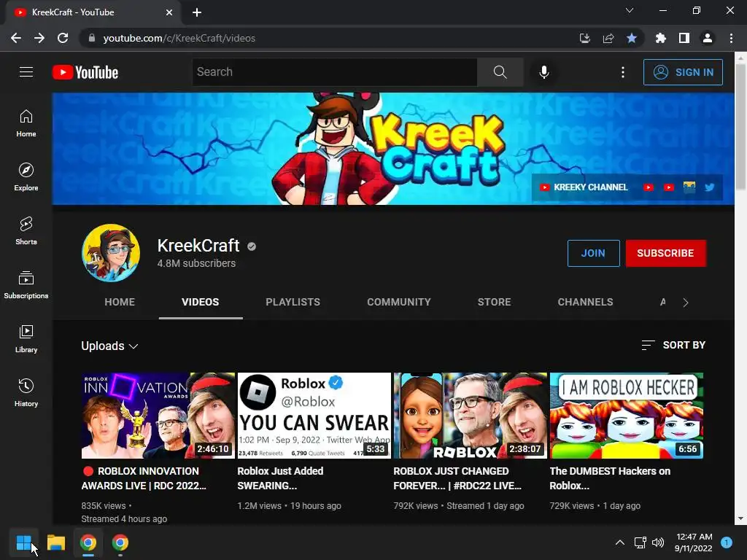
Task: Switch to the PLAYLISTS tab
Action: [293, 302]
